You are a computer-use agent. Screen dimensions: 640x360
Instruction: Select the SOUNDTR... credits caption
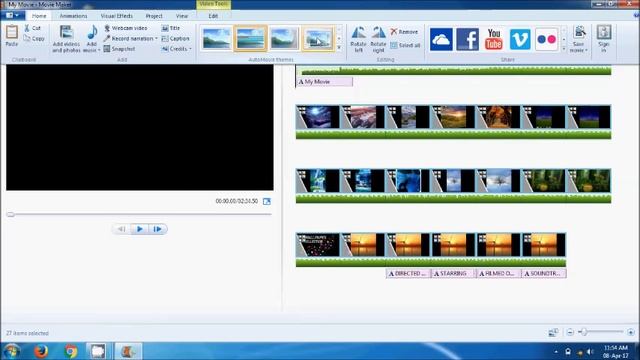pyautogui.click(x=544, y=273)
